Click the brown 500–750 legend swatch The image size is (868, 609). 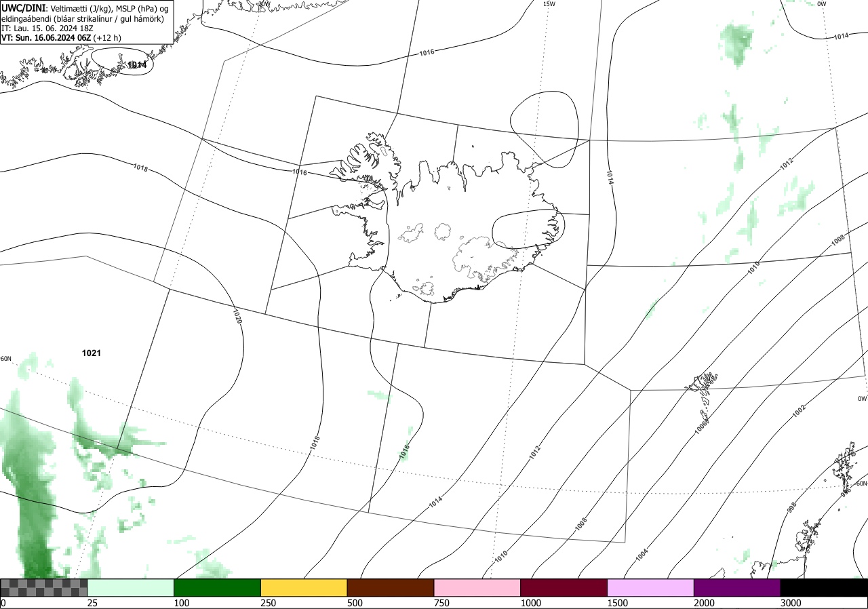(x=391, y=587)
